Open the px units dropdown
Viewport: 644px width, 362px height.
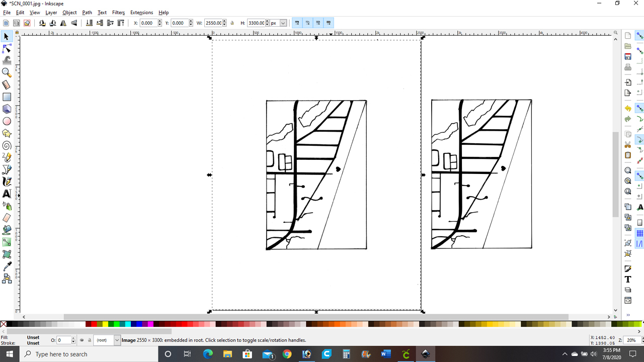pyautogui.click(x=283, y=23)
